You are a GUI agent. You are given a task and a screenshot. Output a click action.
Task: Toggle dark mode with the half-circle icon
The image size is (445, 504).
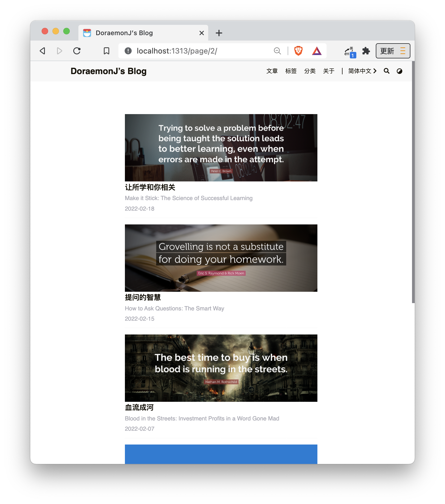pyautogui.click(x=399, y=71)
